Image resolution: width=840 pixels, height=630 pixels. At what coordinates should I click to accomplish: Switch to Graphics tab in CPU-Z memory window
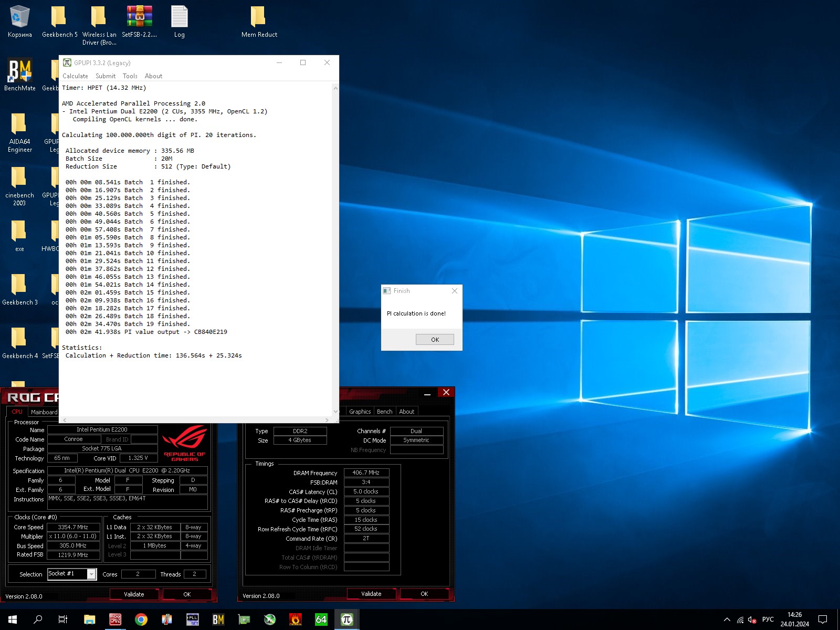(x=360, y=412)
